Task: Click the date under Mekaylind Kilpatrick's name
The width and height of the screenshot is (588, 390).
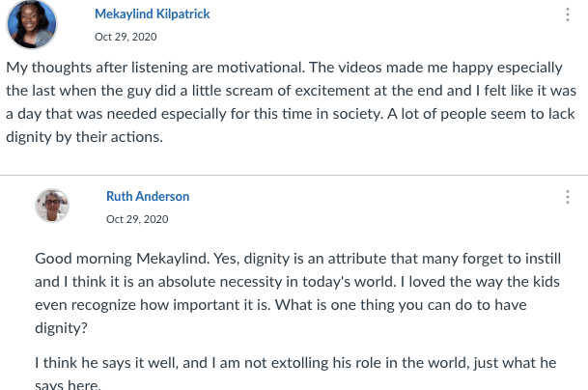Action: (x=126, y=37)
